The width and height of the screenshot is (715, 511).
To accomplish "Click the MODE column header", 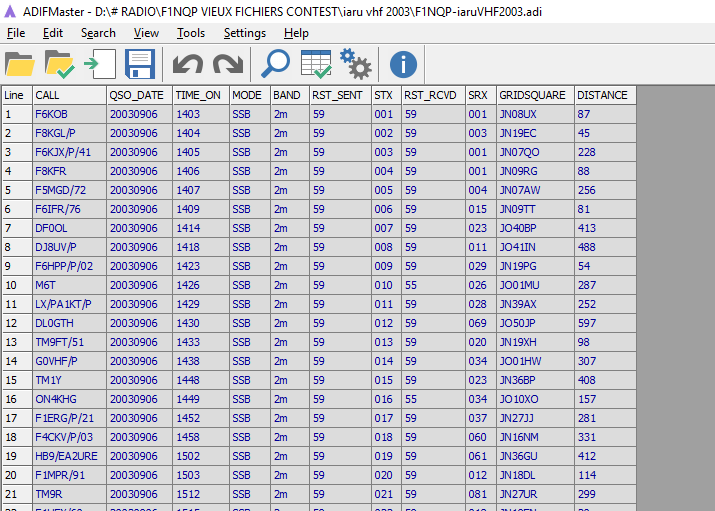I will pyautogui.click(x=250, y=95).
